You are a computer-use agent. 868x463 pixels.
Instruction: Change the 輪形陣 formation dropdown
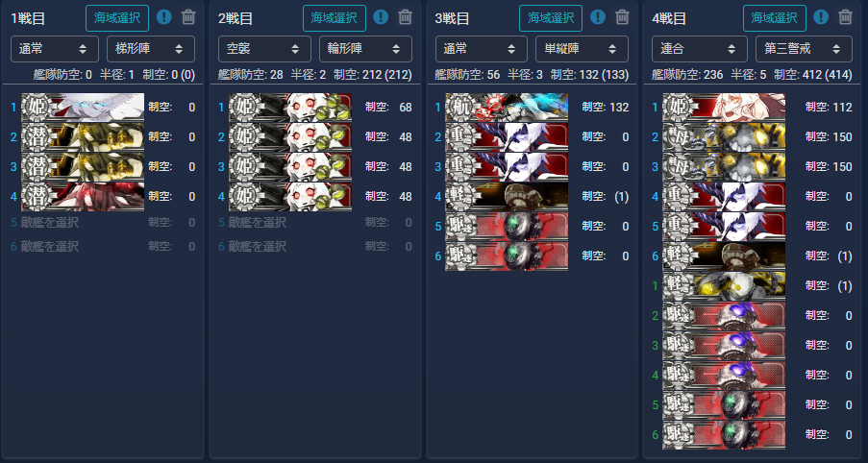[365, 49]
